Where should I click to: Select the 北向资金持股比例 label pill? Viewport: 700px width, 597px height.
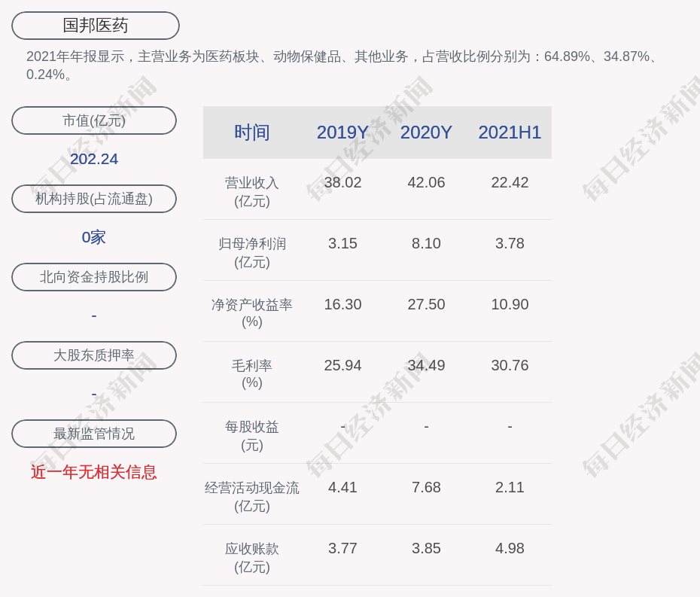click(x=94, y=277)
